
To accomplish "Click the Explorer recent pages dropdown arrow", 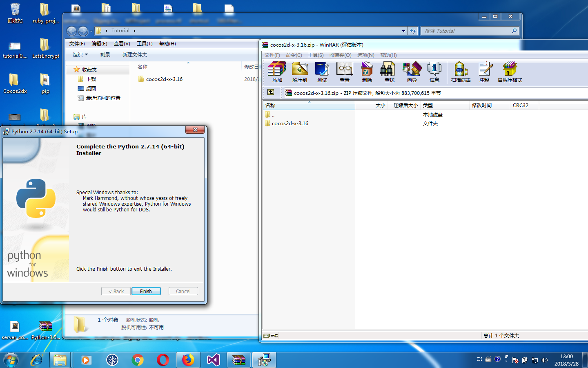I will coord(91,31).
